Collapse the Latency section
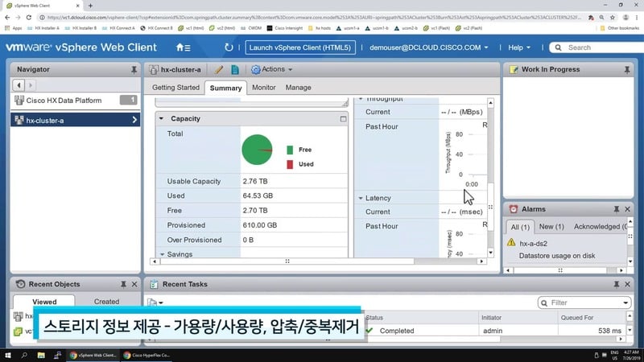 pos(360,198)
